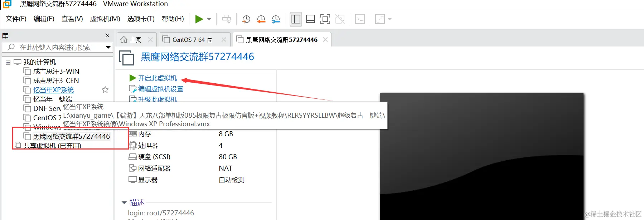The image size is (644, 220).
Task: Close the 主页 tab
Action: click(x=150, y=40)
